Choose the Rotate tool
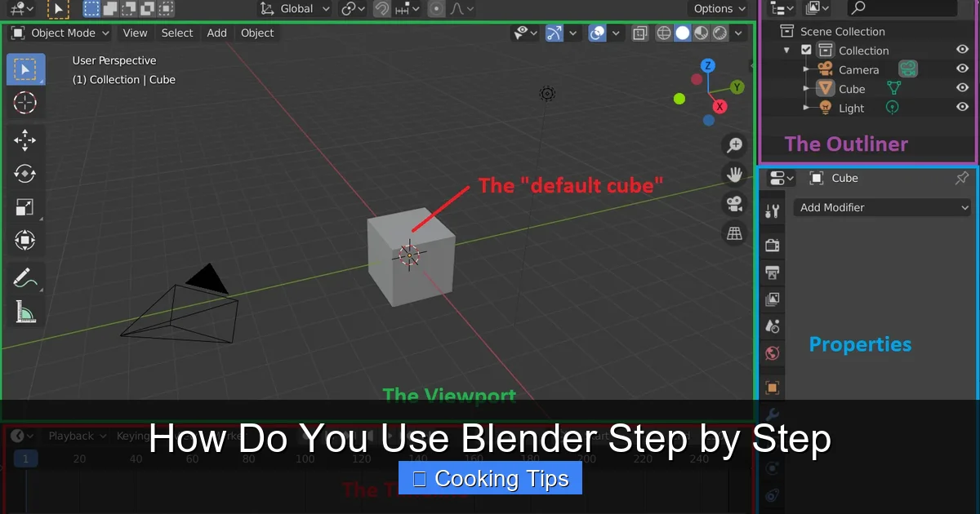 [x=25, y=174]
